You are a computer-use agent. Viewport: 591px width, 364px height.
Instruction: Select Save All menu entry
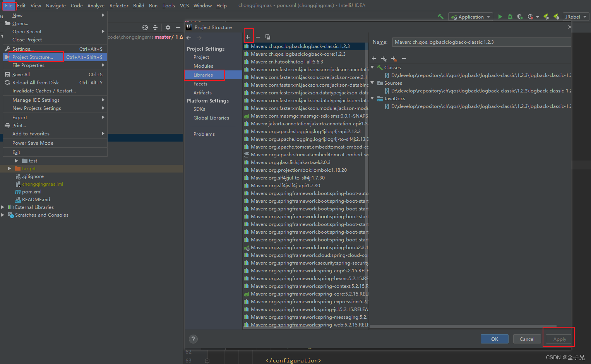point(55,75)
